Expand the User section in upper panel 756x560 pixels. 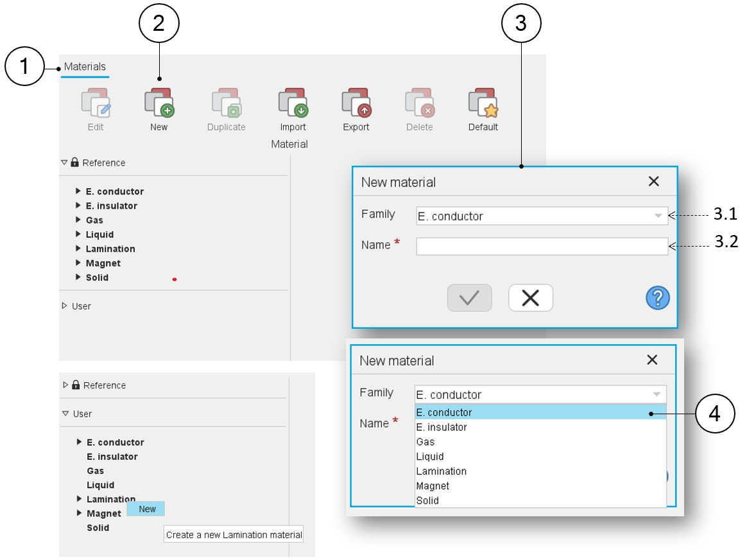click(64, 306)
